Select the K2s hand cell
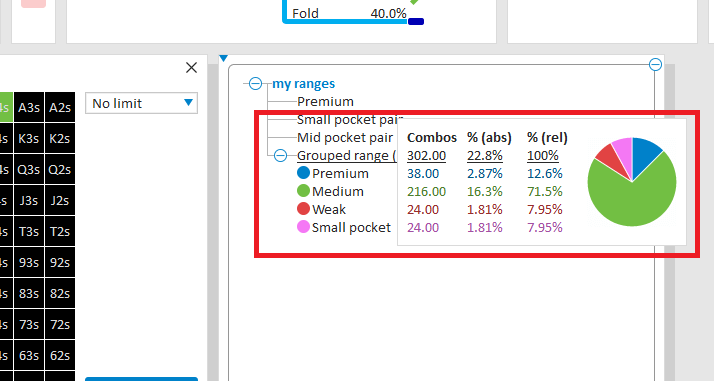 pyautogui.click(x=60, y=138)
